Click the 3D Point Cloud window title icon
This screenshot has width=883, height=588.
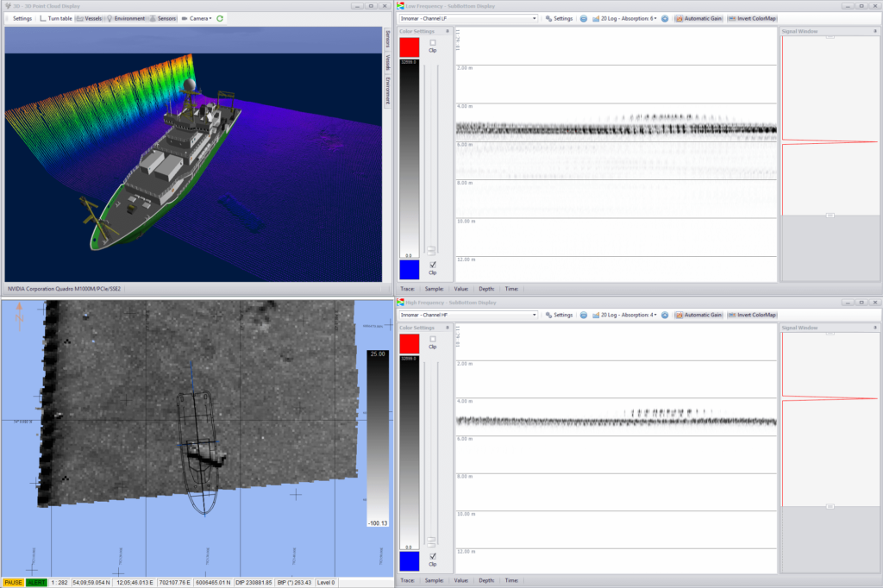pyautogui.click(x=8, y=6)
